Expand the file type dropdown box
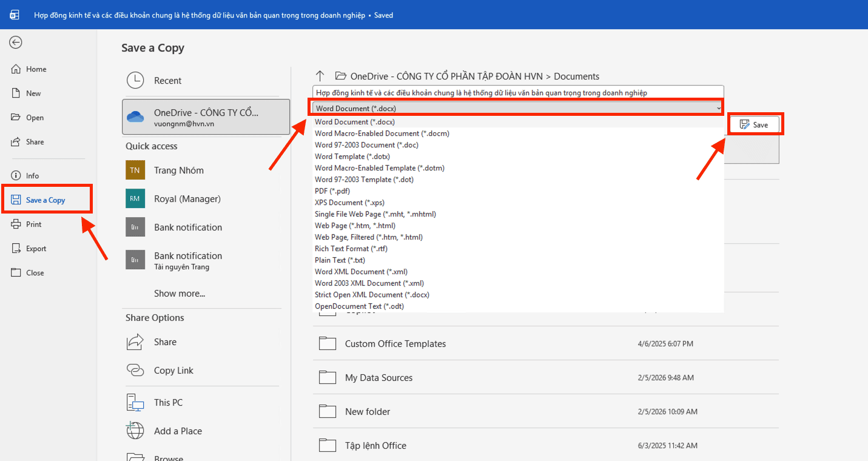 (x=517, y=108)
